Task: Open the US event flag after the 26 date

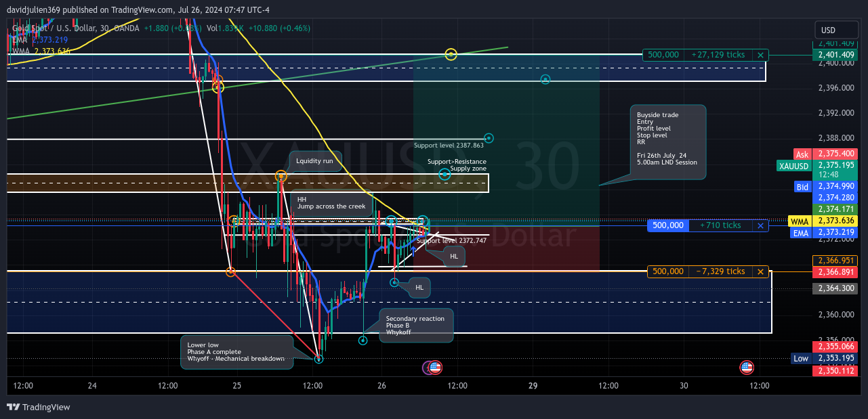Action: (435, 368)
